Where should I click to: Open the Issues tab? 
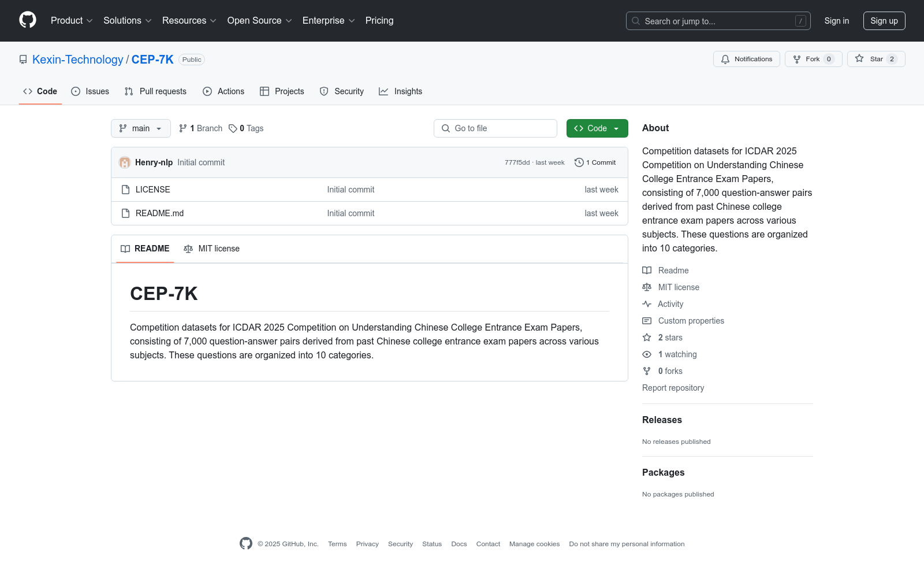[x=90, y=91]
